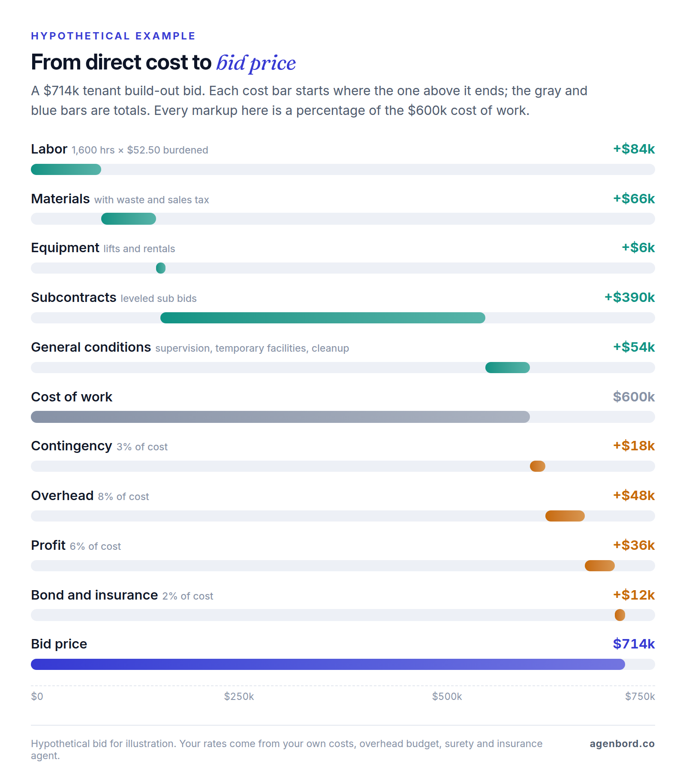The height and width of the screenshot is (784, 686).
Task: Click the '$750k' axis label
Action: tap(640, 697)
